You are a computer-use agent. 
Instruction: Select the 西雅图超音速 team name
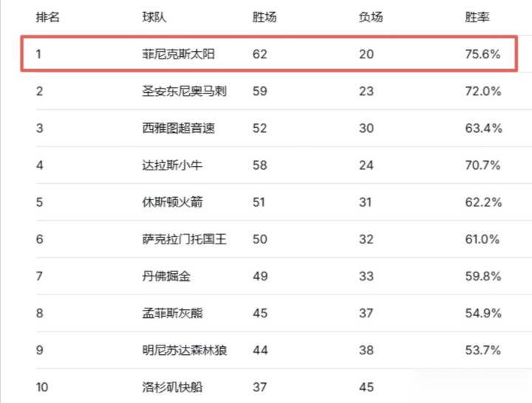point(179,128)
